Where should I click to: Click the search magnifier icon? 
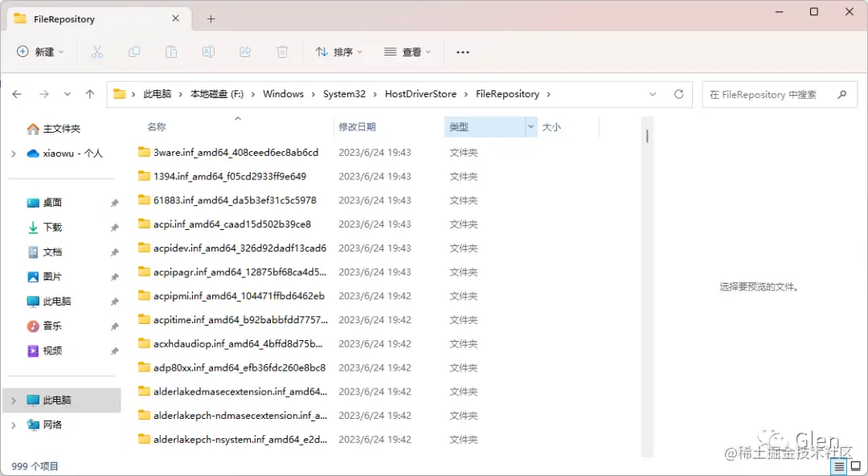pyautogui.click(x=842, y=94)
